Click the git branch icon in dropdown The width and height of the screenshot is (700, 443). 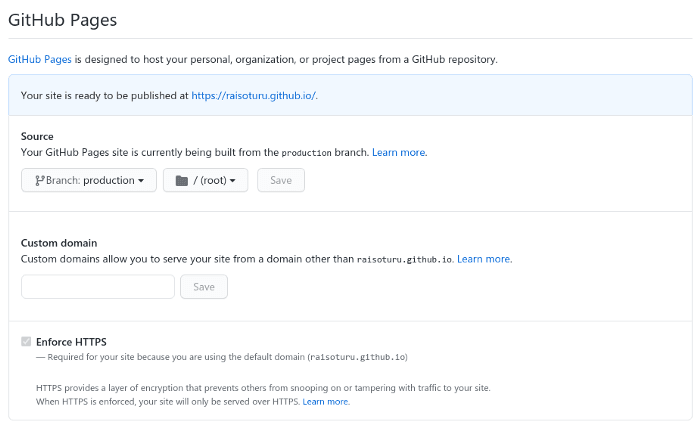[40, 180]
